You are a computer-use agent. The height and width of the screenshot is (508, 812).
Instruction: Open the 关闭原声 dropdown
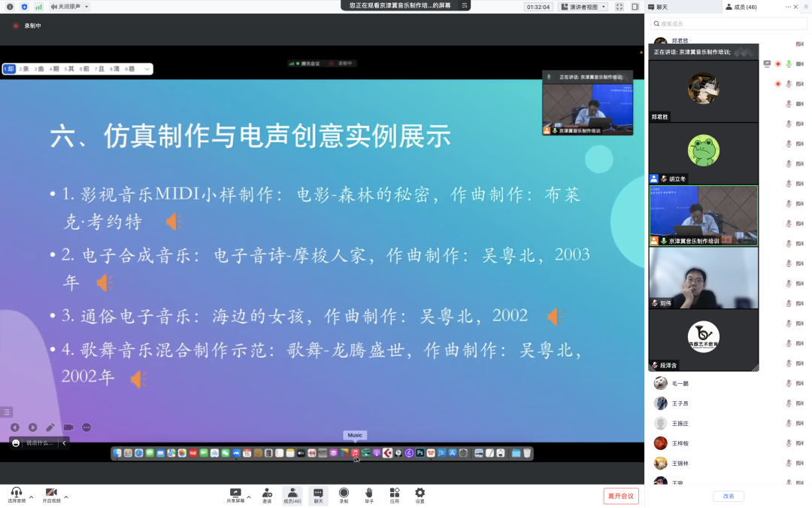click(x=69, y=7)
